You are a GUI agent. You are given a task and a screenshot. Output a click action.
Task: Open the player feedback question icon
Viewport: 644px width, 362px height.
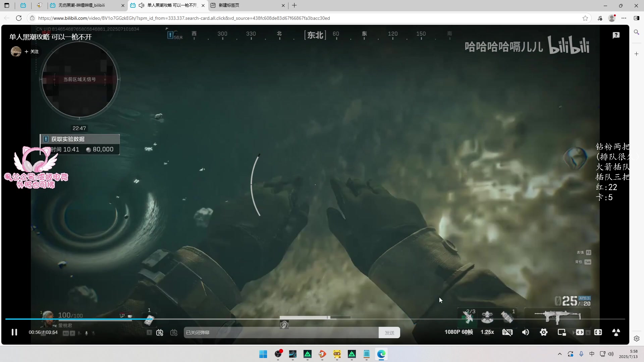click(616, 35)
